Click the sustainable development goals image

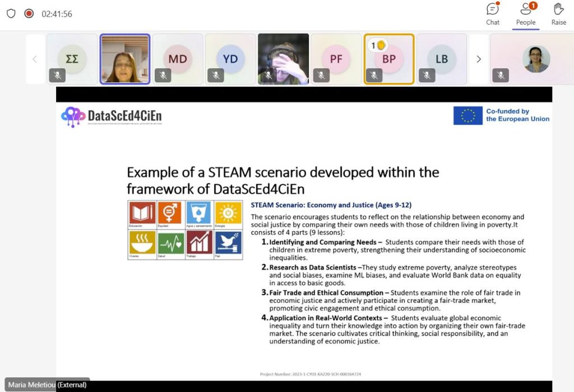[185, 230]
